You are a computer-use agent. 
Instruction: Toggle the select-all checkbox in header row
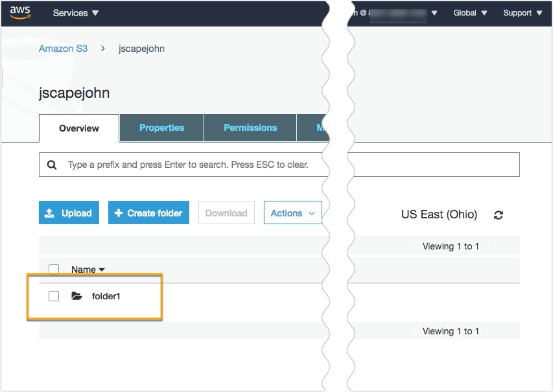point(54,270)
